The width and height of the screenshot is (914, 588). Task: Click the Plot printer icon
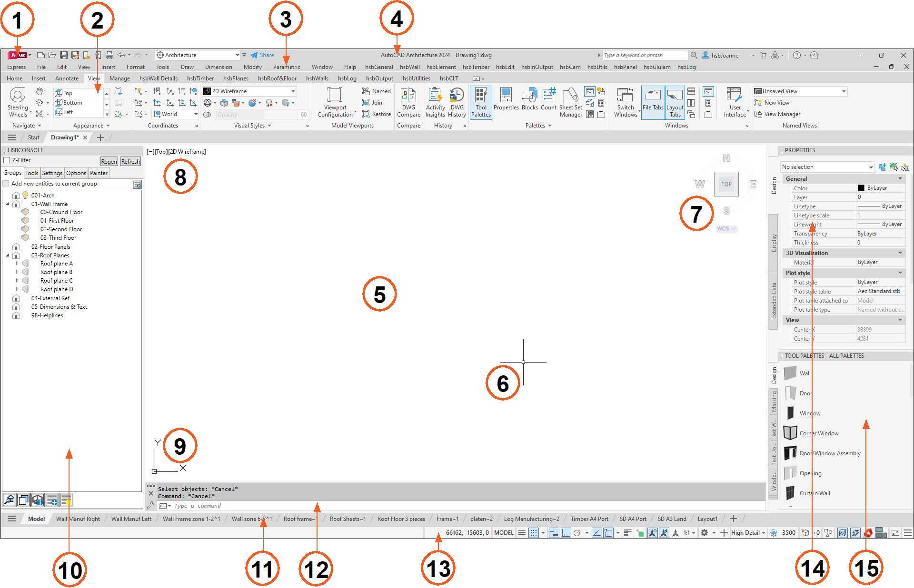[x=109, y=55]
